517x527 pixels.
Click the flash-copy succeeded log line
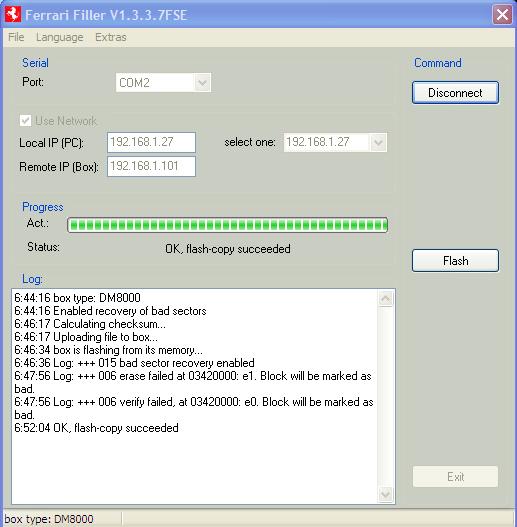(96, 428)
